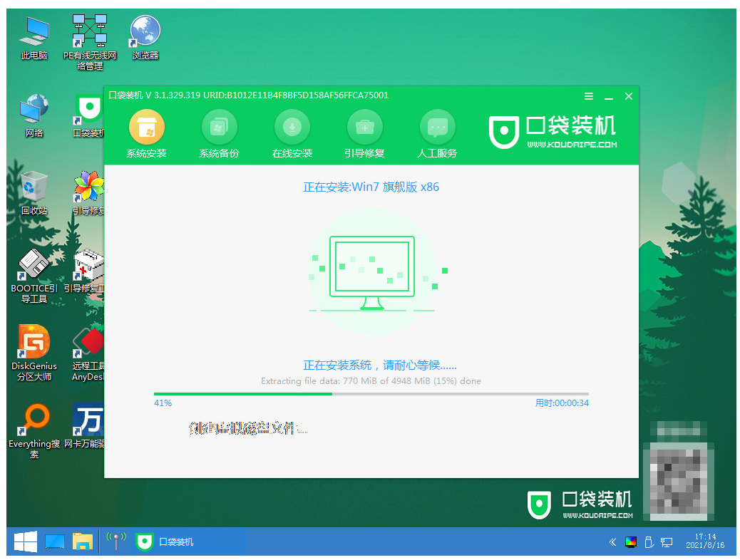Click the Windows Start button
Image resolution: width=740 pixels, height=560 pixels.
click(x=25, y=542)
